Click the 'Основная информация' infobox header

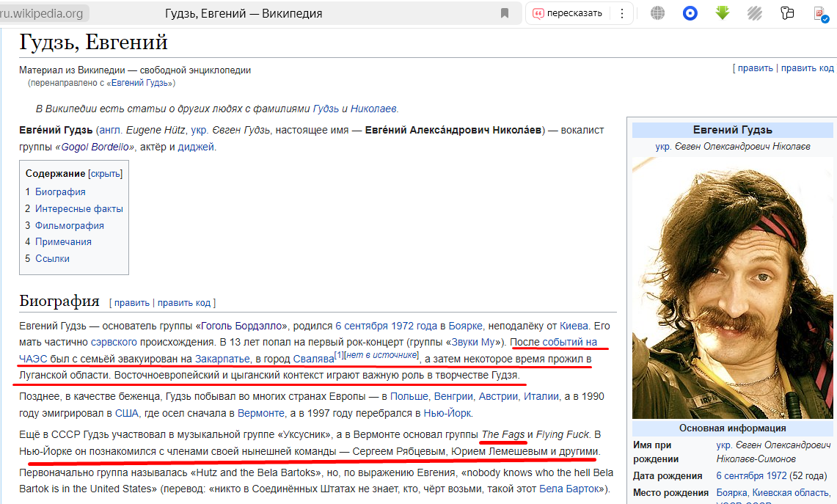click(x=732, y=428)
